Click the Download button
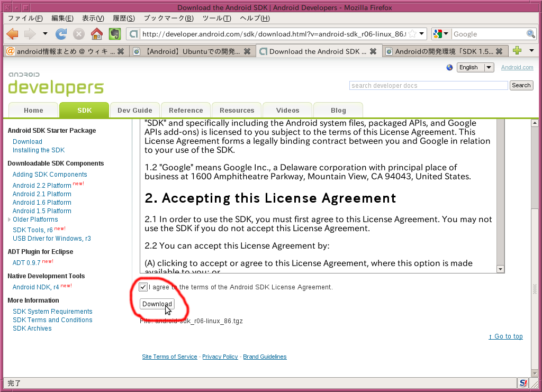Viewport: 542px width, 392px height. click(x=157, y=304)
